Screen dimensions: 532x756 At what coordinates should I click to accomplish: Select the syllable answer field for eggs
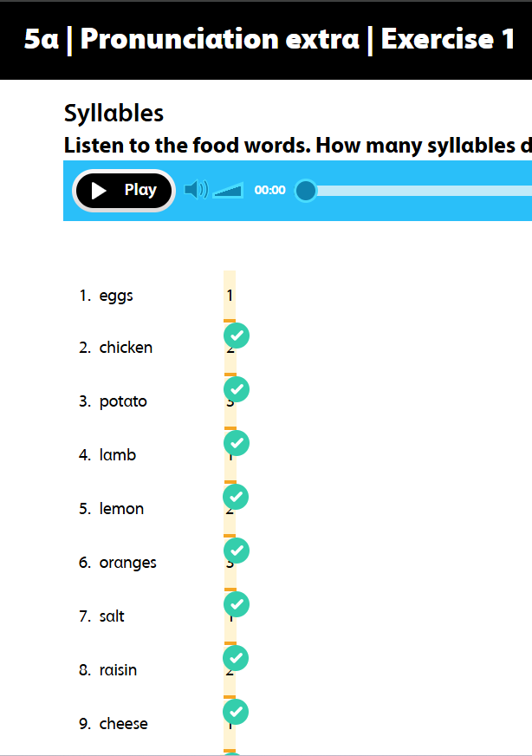click(x=230, y=296)
